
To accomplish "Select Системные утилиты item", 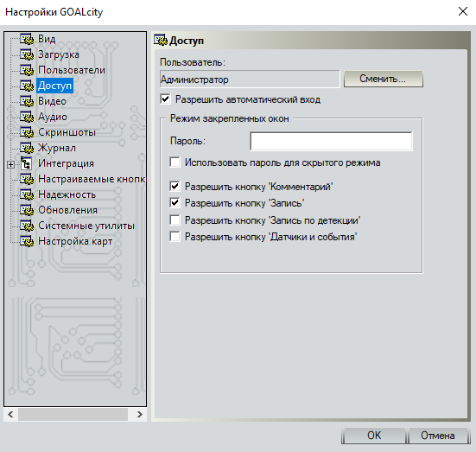I will [86, 226].
